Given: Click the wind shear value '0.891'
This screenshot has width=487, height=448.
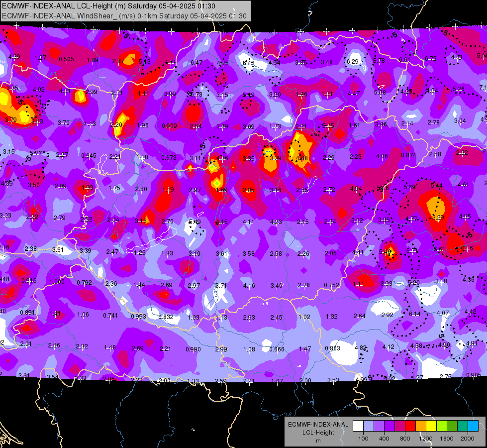Looking at the screenshot, I should pyautogui.click(x=28, y=313).
